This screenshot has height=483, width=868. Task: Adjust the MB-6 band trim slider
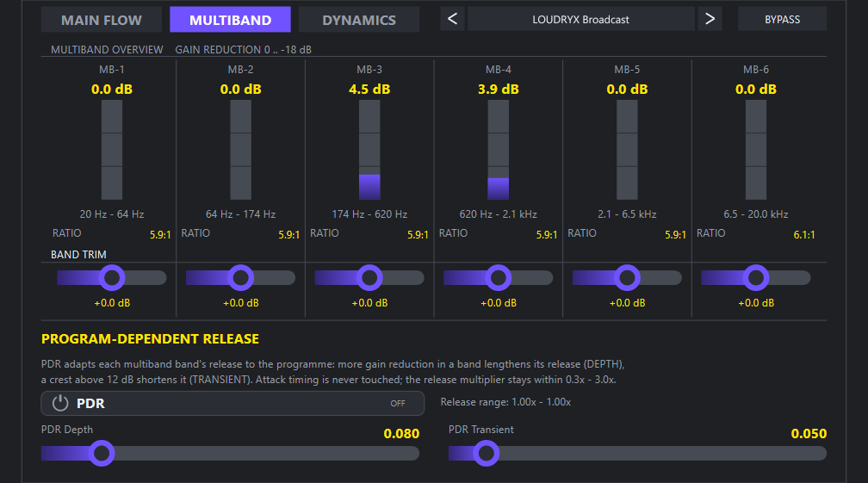756,278
